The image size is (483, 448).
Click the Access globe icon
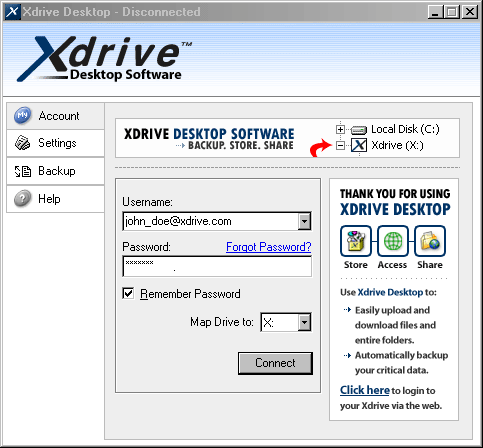[x=393, y=241]
